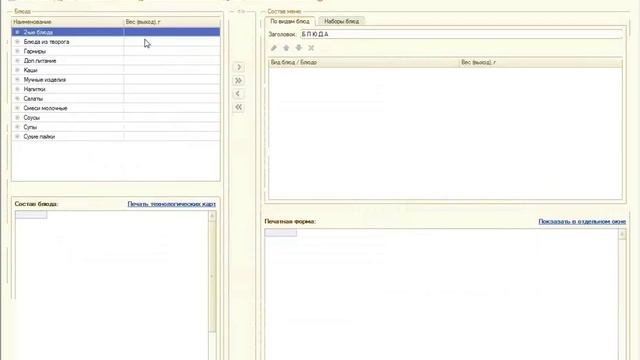Expand the Напитки group
The width and height of the screenshot is (640, 360).
click(17, 89)
